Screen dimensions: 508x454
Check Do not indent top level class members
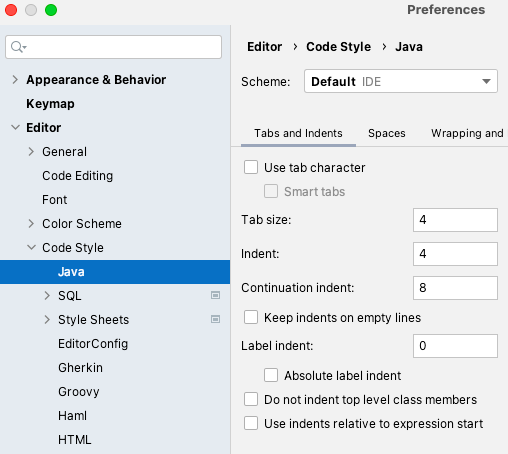(251, 399)
